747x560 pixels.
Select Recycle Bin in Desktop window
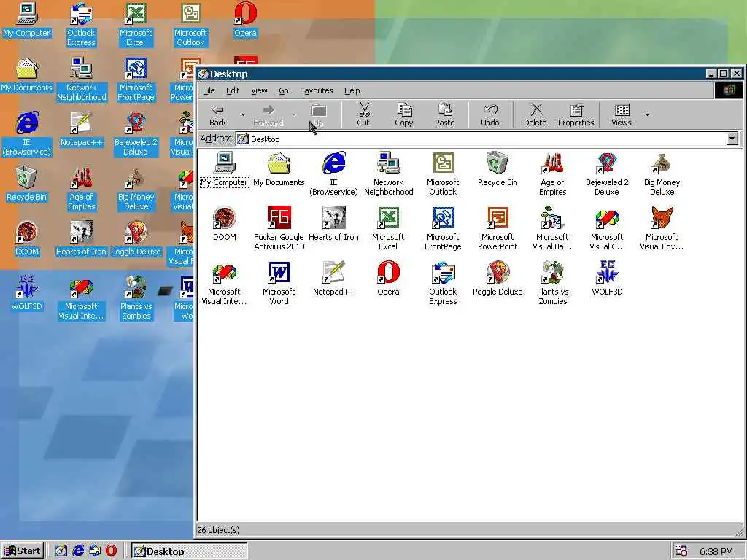pyautogui.click(x=498, y=169)
